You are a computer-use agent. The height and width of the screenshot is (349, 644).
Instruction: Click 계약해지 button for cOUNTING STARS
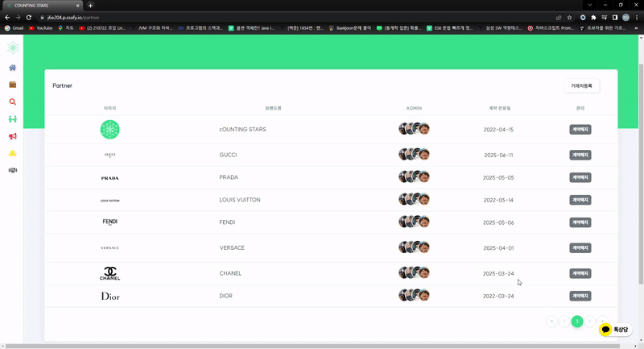[x=580, y=130]
